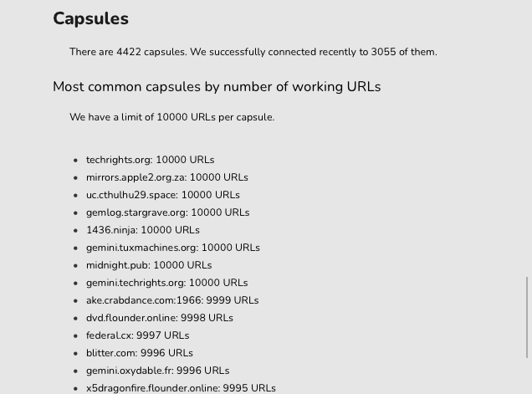Viewport: 532px width, 394px height.
Task: Click the midnight.pub list item
Action: [149, 265]
